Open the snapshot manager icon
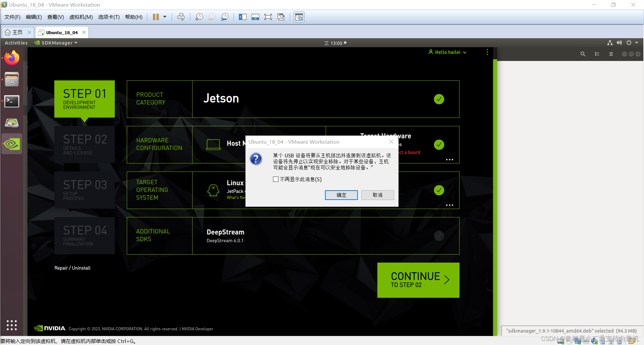The height and width of the screenshot is (345, 644). [x=225, y=17]
